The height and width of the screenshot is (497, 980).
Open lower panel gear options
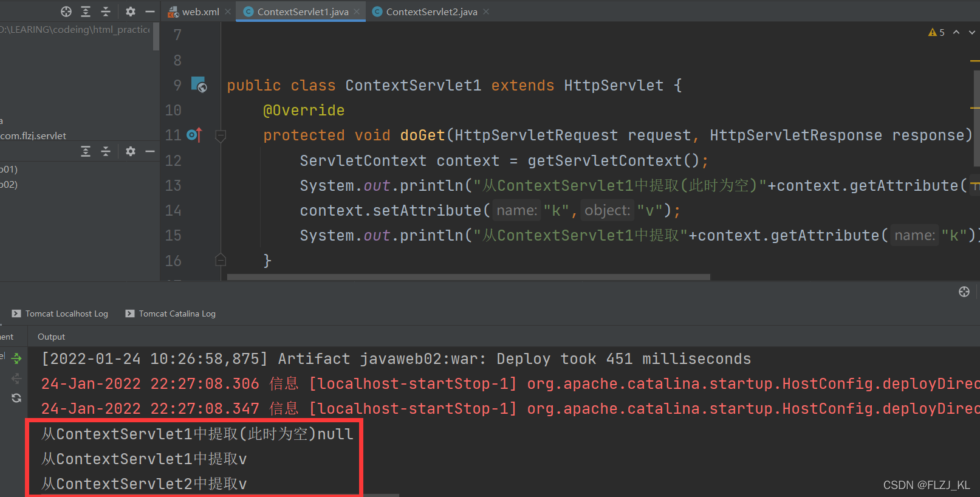[x=131, y=151]
